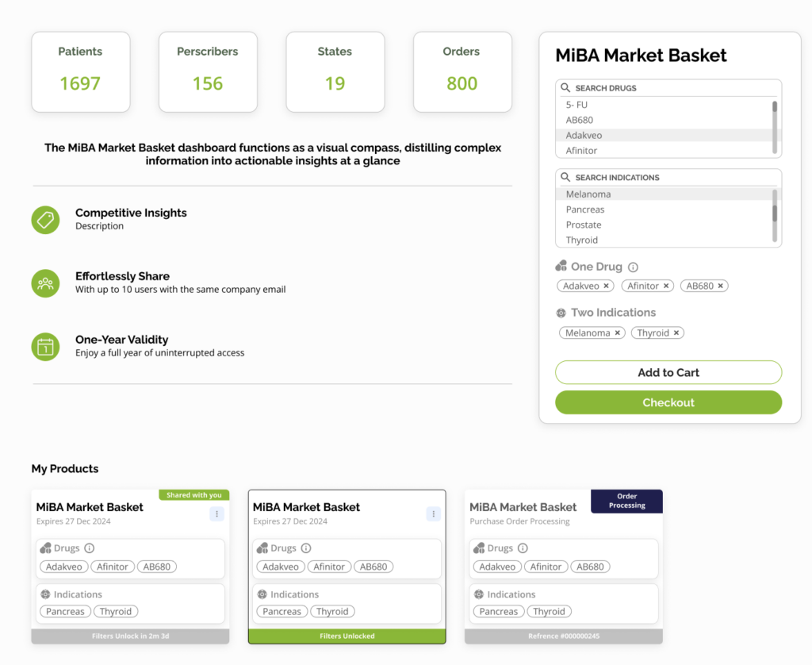Remove the AB680 chip from selected drugs

(x=720, y=286)
